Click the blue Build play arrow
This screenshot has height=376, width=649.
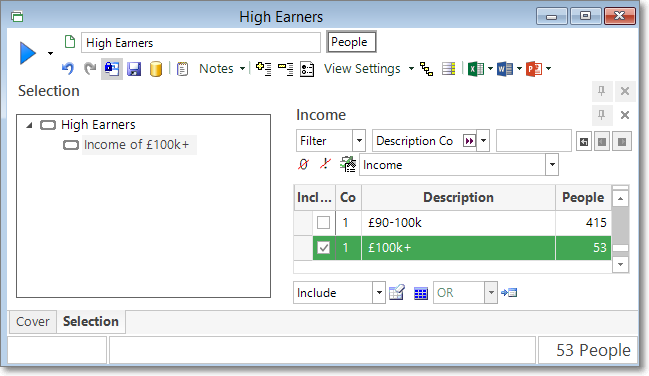(x=28, y=53)
